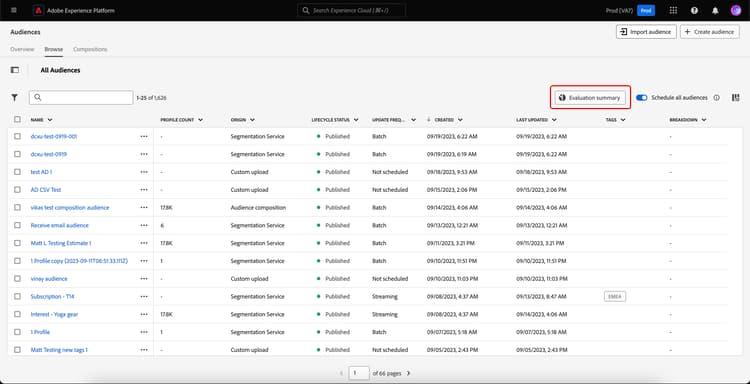
Task: Open the apps grid switcher
Action: 673,11
